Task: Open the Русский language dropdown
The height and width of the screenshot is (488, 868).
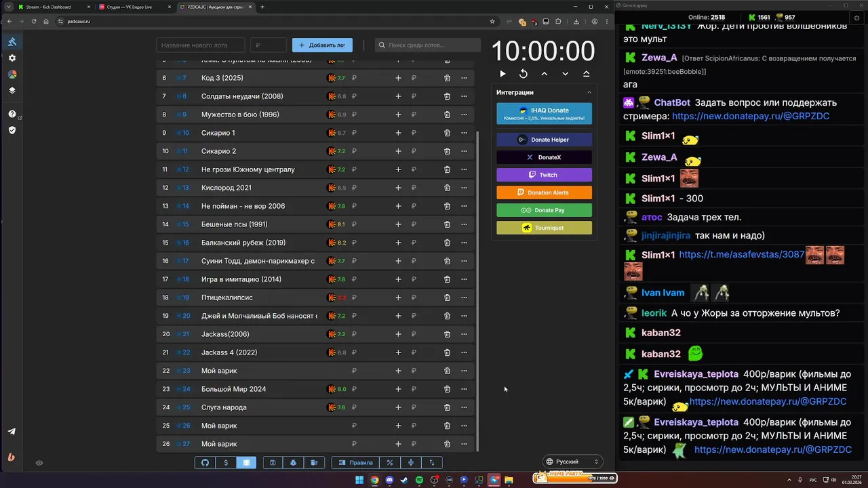Action: (573, 462)
